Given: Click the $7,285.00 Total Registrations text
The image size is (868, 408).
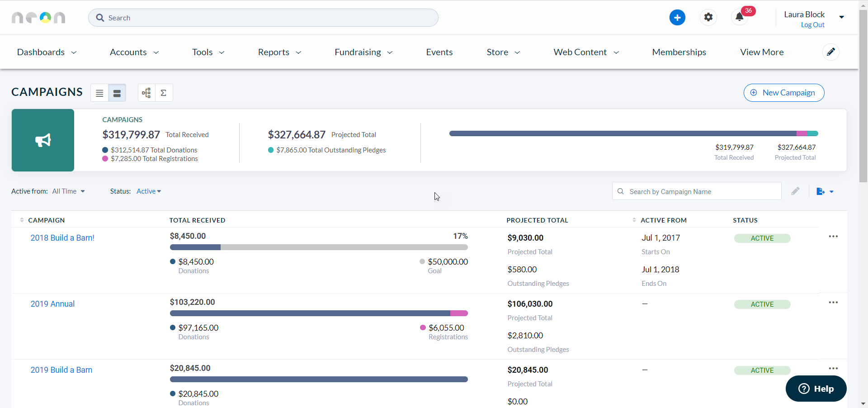Looking at the screenshot, I should [154, 159].
